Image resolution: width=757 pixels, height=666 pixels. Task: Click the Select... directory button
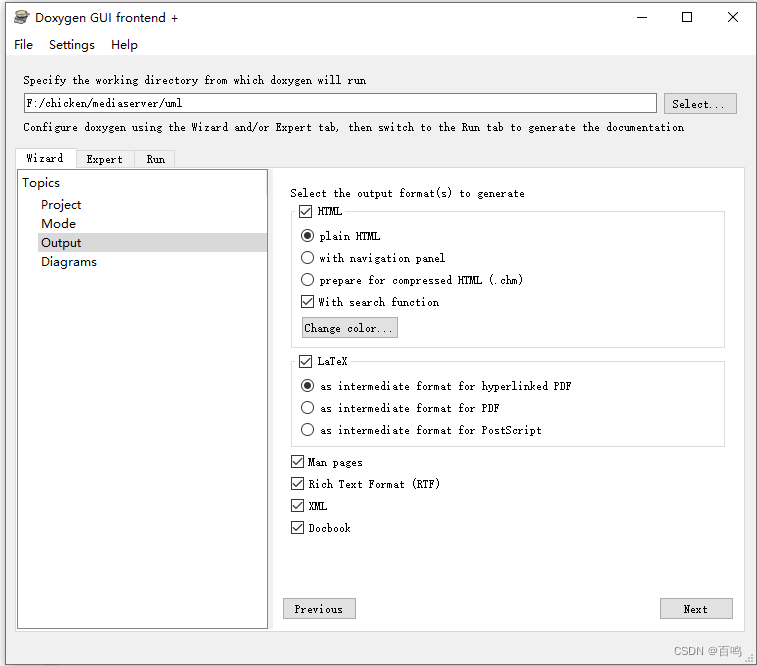click(x=700, y=104)
